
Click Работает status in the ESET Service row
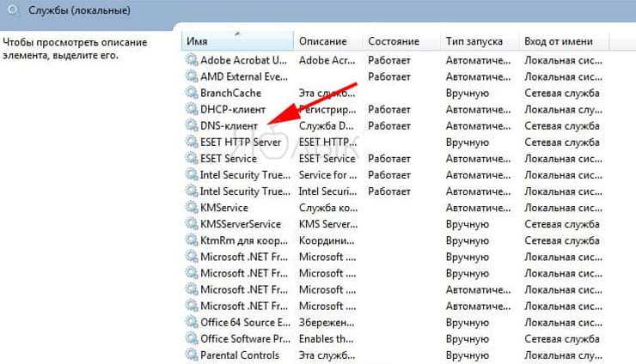point(389,159)
